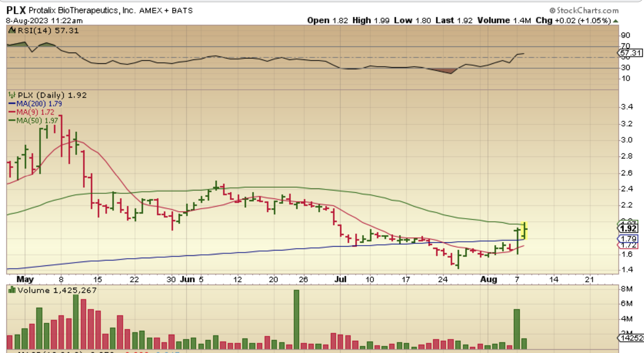Click the copyright symbol before StockCharts.com
The height and width of the screenshot is (353, 644).
552,11
